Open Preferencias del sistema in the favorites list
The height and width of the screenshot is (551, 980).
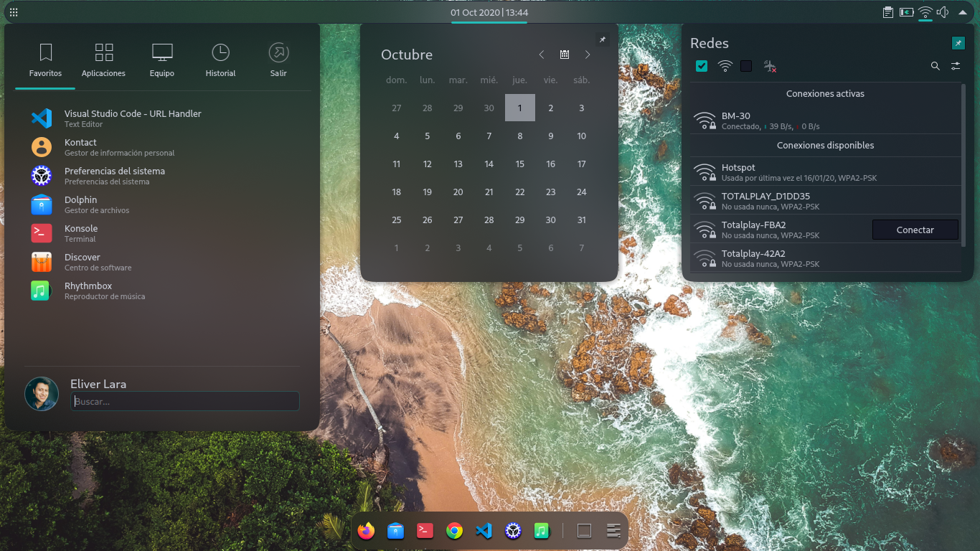163,176
